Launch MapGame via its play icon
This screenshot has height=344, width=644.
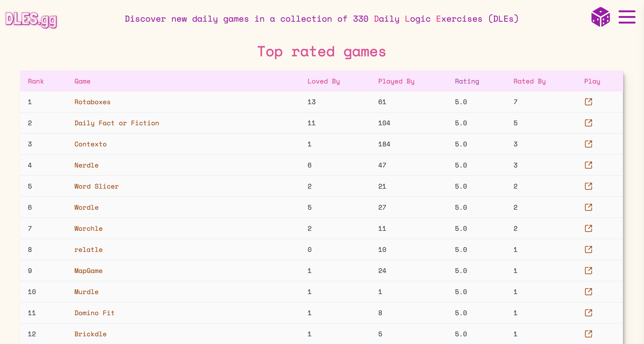tap(588, 271)
